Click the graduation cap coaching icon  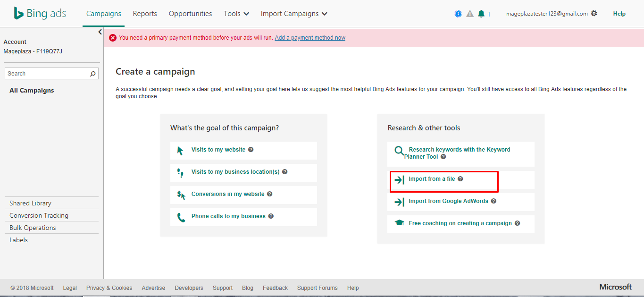tap(399, 223)
